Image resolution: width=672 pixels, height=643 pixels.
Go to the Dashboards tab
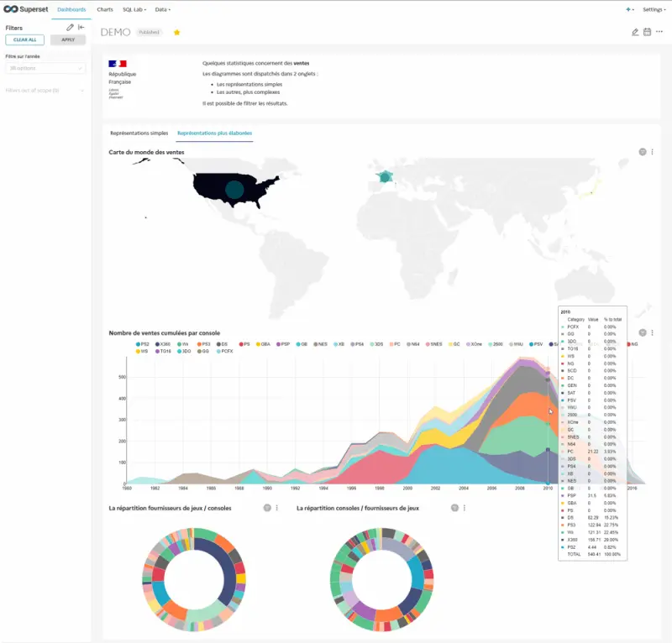[x=71, y=9]
